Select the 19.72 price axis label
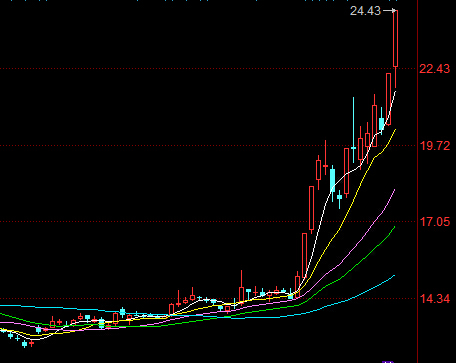Viewport: 456px width, 363px height. 434,146
